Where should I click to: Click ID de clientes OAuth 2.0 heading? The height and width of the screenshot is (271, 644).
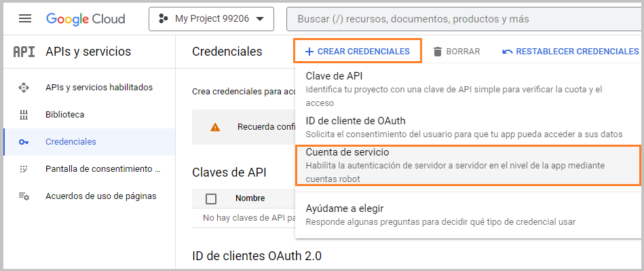pyautogui.click(x=257, y=256)
